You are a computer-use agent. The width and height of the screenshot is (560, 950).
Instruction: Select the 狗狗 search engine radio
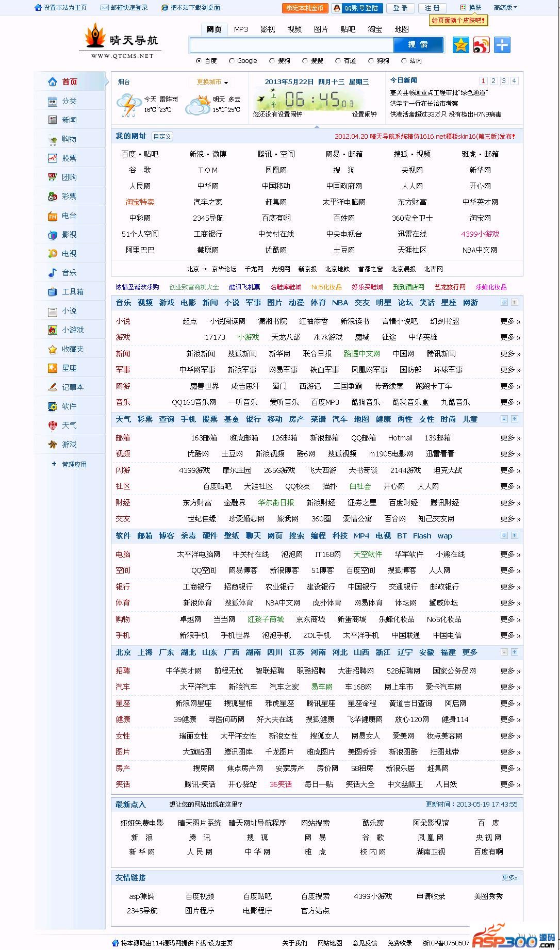[371, 60]
